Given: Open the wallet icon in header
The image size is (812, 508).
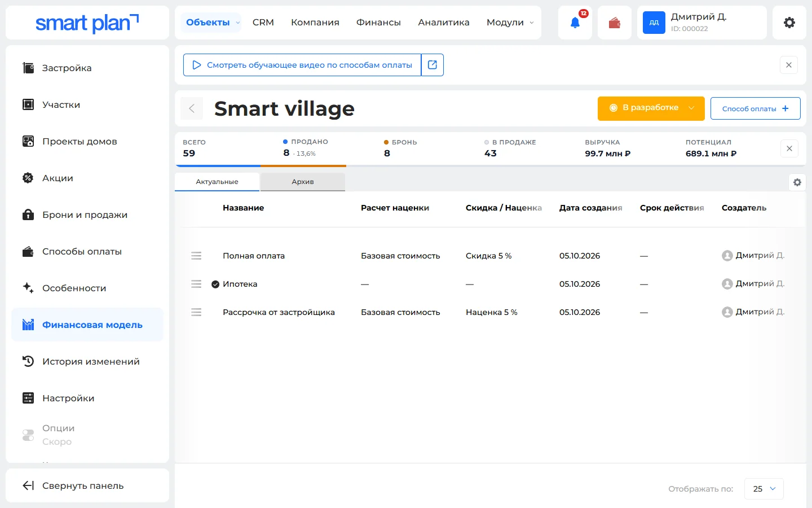Looking at the screenshot, I should click(x=615, y=23).
